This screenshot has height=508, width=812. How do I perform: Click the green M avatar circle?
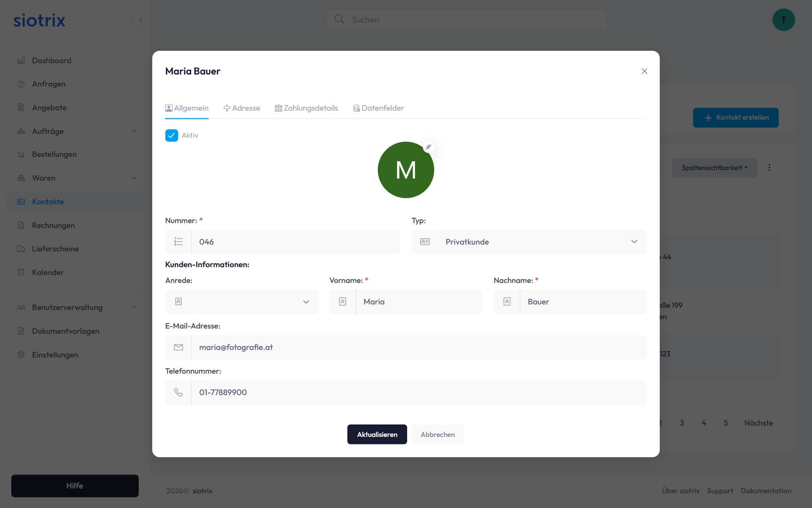pyautogui.click(x=406, y=170)
